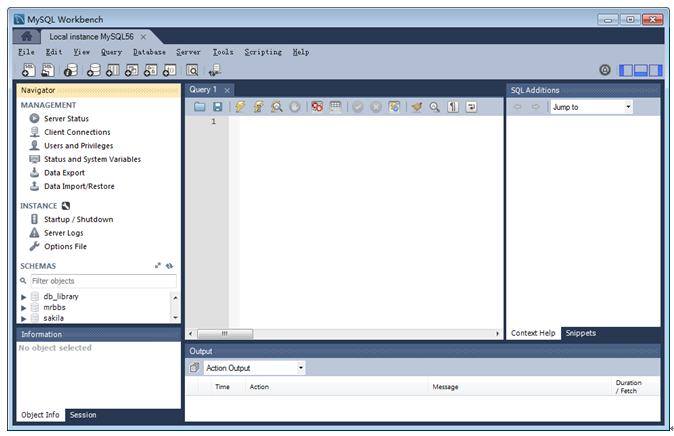Toggle continue-on-error script execution icon
The width and height of the screenshot is (674, 436).
[317, 107]
